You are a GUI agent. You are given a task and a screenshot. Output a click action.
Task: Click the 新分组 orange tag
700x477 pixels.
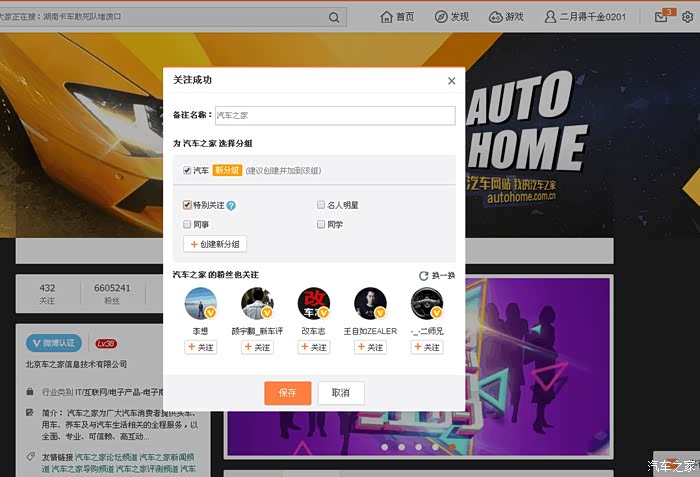tap(227, 170)
